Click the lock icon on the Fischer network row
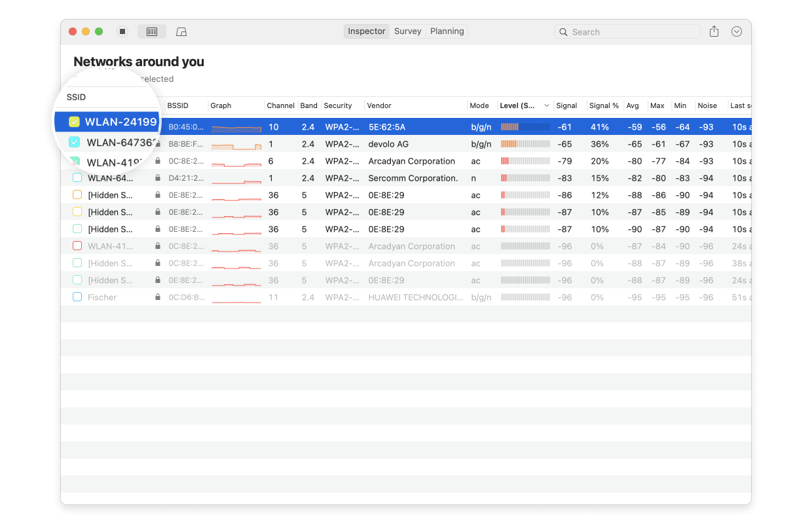This screenshot has height=524, width=812. (x=157, y=297)
